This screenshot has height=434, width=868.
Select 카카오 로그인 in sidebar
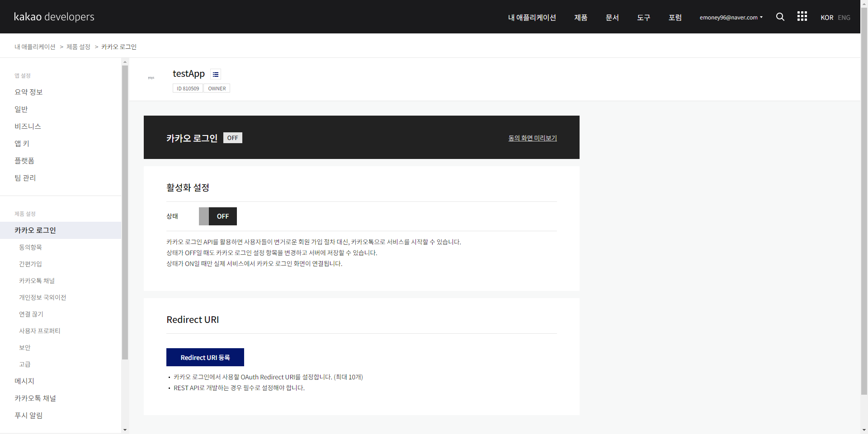click(x=61, y=230)
